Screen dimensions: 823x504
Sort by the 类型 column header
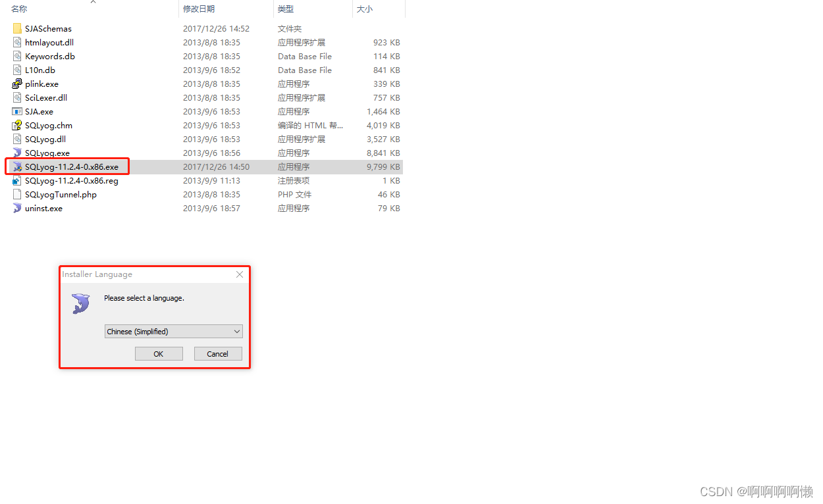[x=286, y=9]
